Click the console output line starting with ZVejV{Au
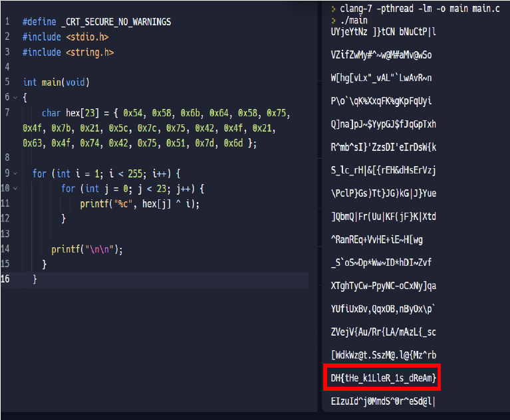Viewport: 510px width, 420px height. click(383, 332)
